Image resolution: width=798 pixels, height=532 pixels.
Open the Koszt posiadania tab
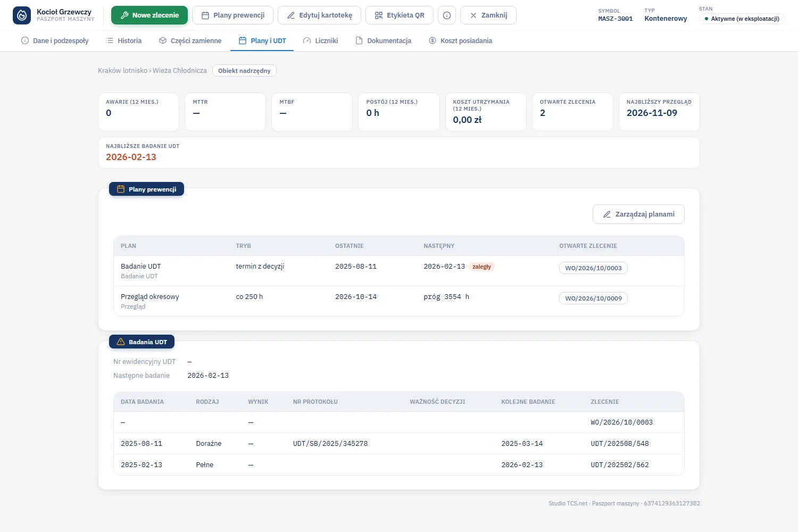coord(461,41)
